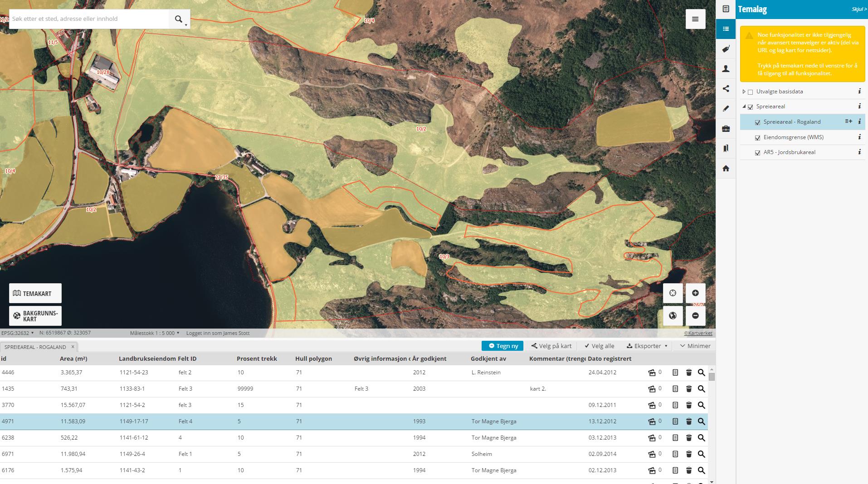868x484 pixels.
Task: Sort by Dato registrert column header
Action: (x=610, y=358)
